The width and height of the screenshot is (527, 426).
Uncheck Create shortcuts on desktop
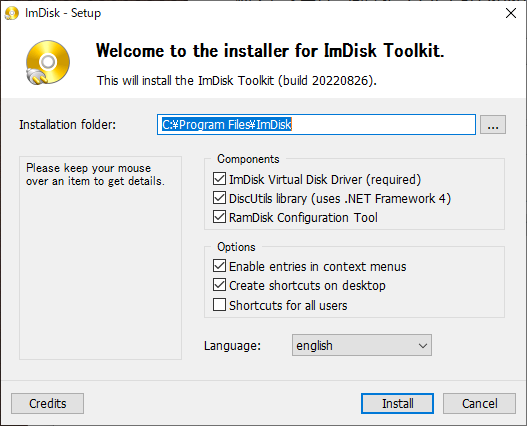(219, 285)
